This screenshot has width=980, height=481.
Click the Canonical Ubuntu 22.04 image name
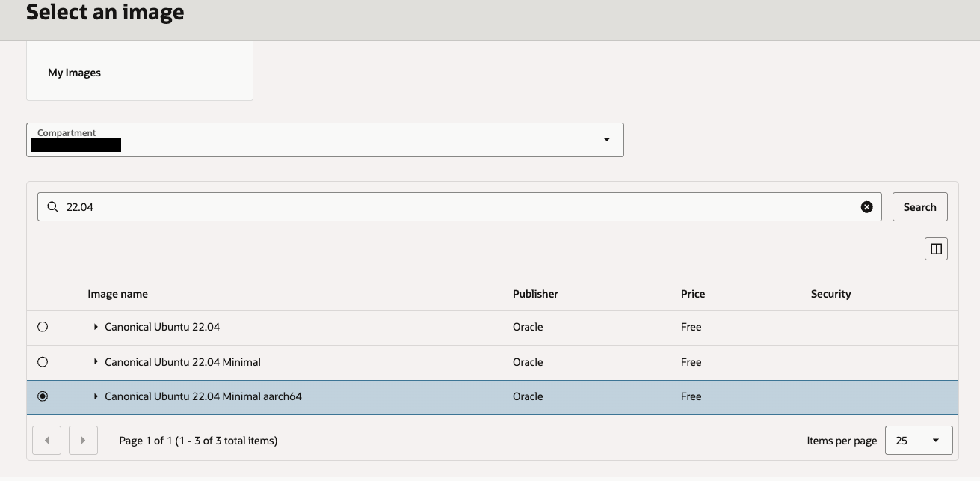point(162,327)
